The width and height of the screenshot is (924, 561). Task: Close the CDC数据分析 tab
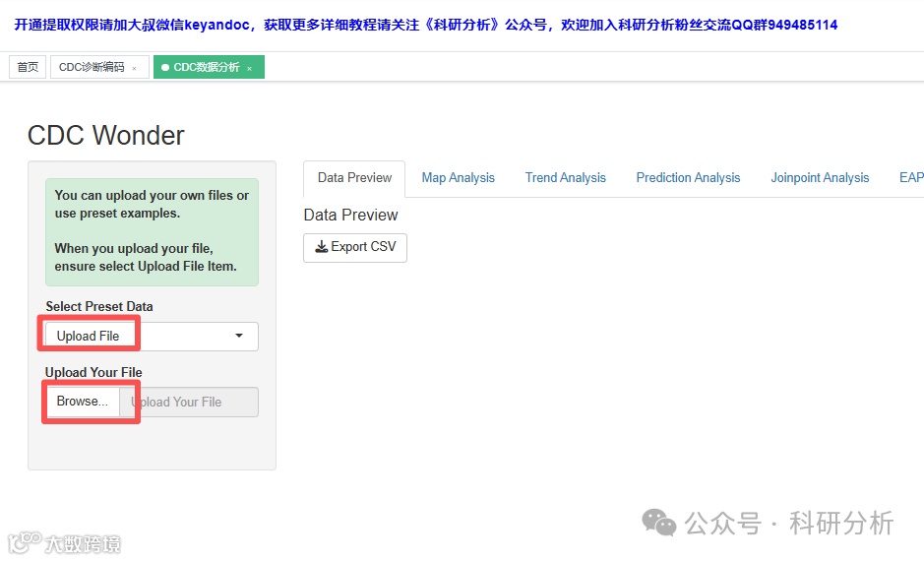(249, 69)
